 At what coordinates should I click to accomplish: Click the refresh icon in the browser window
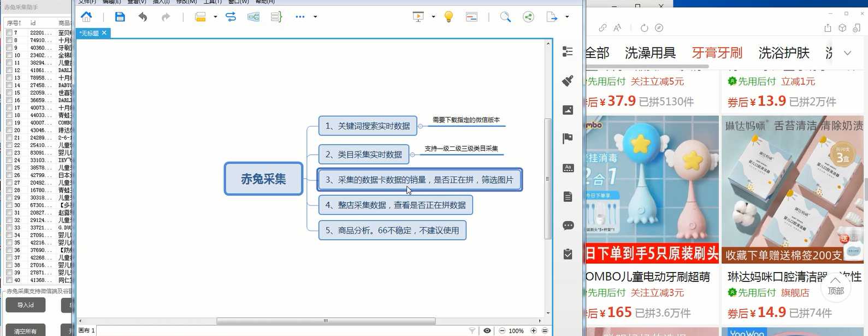tap(645, 28)
